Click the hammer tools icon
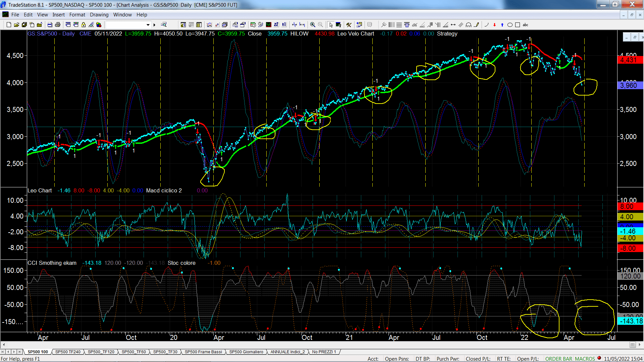 349,25
